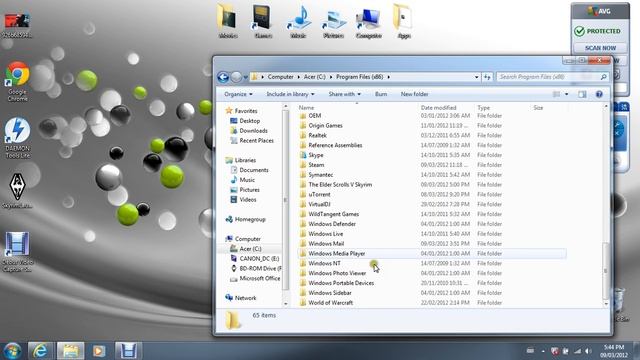Viewport: 640px width, 360px height.
Task: Open Debut Video Capture desktop icon
Action: click(17, 251)
